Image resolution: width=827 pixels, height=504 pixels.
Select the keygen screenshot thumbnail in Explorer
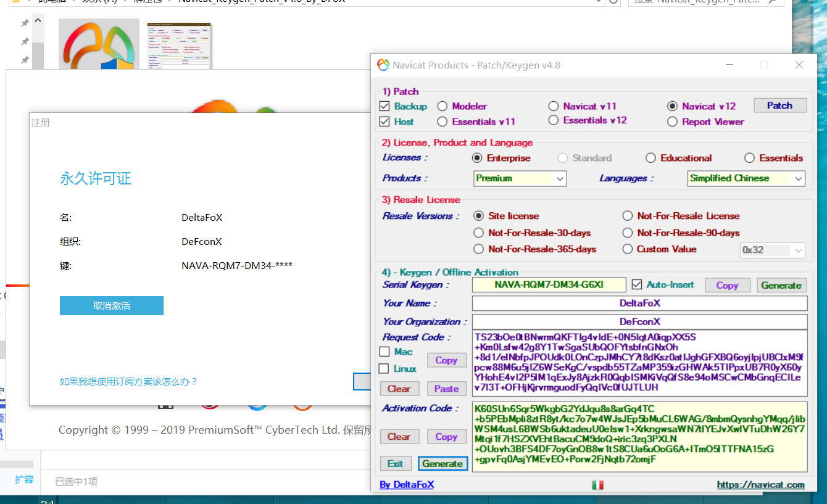click(x=179, y=47)
